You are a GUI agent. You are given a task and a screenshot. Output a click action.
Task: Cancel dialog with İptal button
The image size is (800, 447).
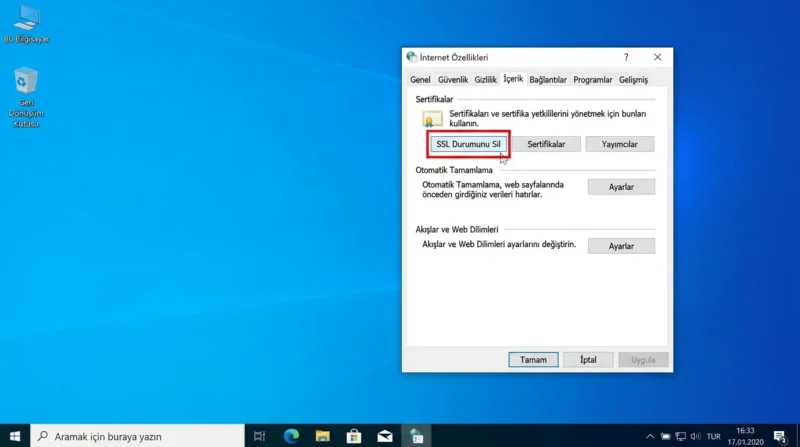point(588,360)
